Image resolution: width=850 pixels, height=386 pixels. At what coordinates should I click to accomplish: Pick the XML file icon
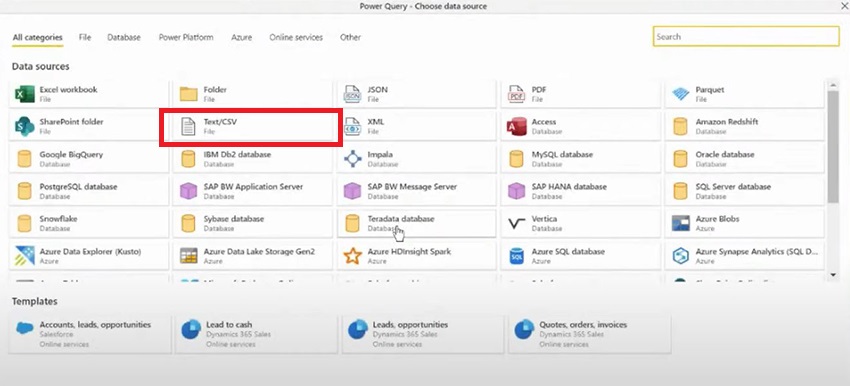click(x=352, y=126)
